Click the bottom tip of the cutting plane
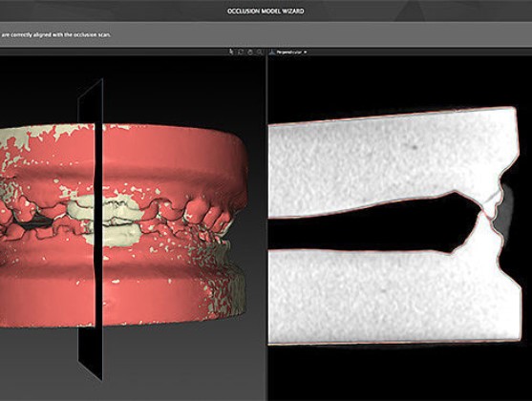The width and height of the screenshot is (532, 401). 99,376
